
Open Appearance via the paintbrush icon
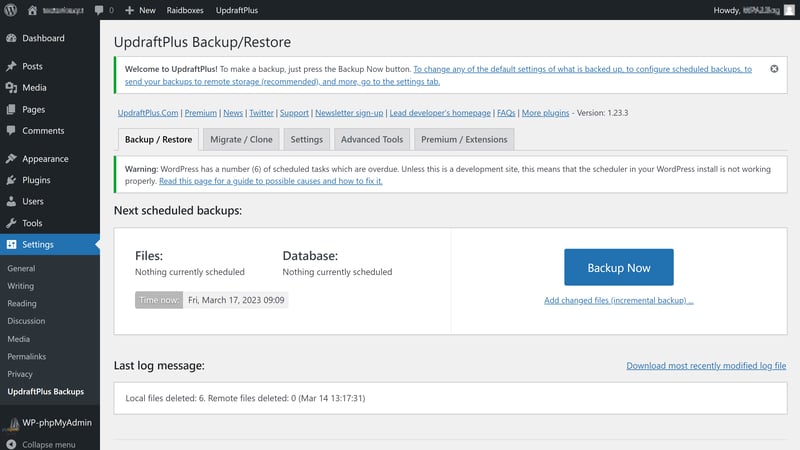coord(11,158)
